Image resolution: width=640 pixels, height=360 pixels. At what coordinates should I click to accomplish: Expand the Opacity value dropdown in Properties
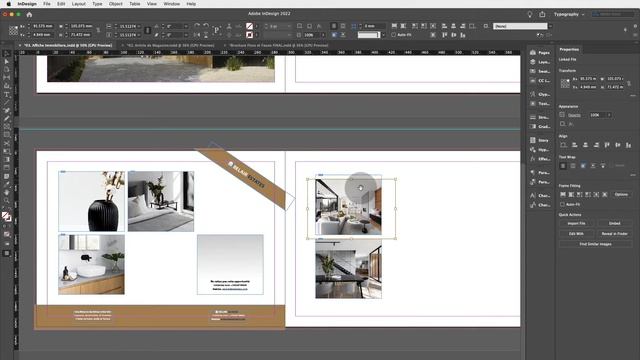pos(609,115)
